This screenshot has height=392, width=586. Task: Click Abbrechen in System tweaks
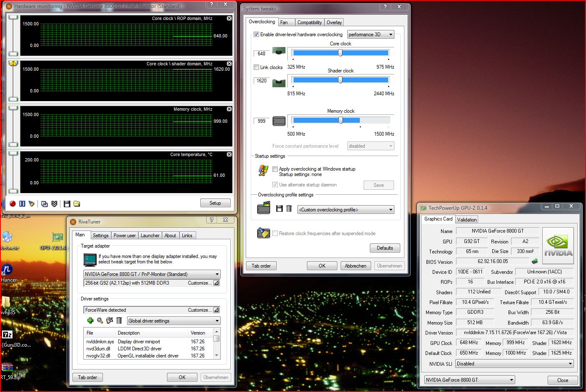[356, 266]
